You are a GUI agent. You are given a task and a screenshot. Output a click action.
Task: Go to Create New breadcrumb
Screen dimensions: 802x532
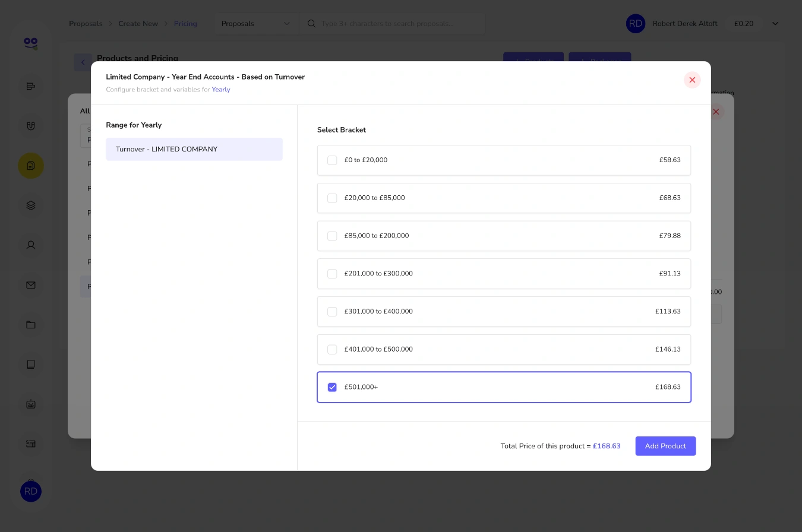click(138, 24)
